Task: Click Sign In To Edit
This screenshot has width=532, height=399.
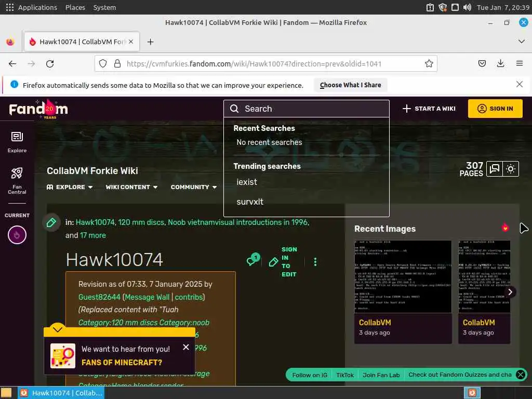Action: tap(283, 262)
